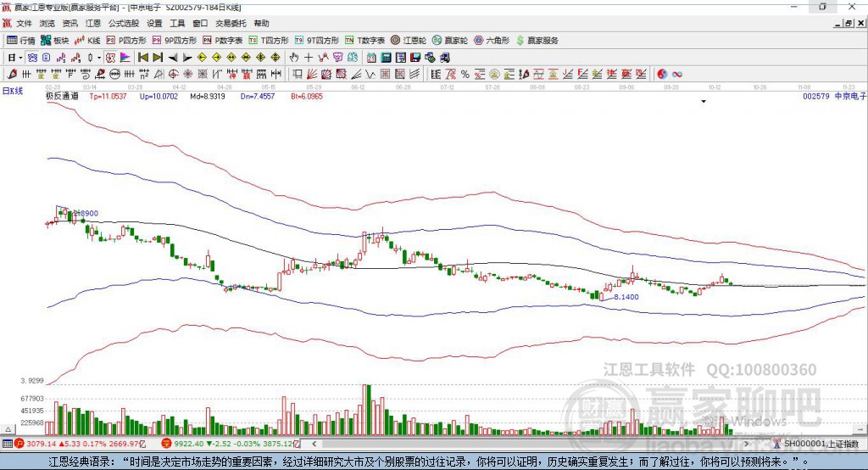Open the T四方形 tool
Screen dimensions: 868x470
[269, 41]
